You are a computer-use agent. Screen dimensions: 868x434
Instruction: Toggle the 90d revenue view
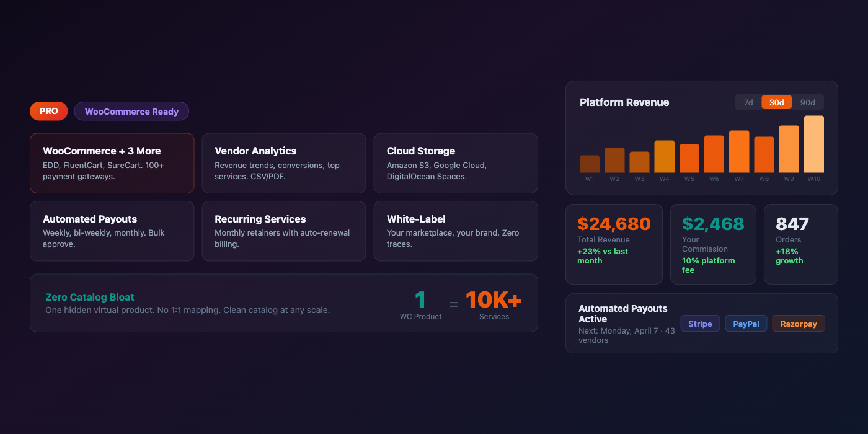click(x=808, y=102)
